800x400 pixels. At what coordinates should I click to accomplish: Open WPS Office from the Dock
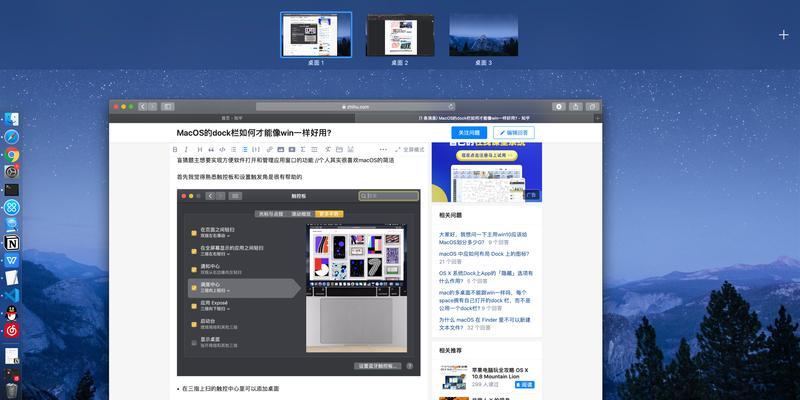pyautogui.click(x=12, y=261)
